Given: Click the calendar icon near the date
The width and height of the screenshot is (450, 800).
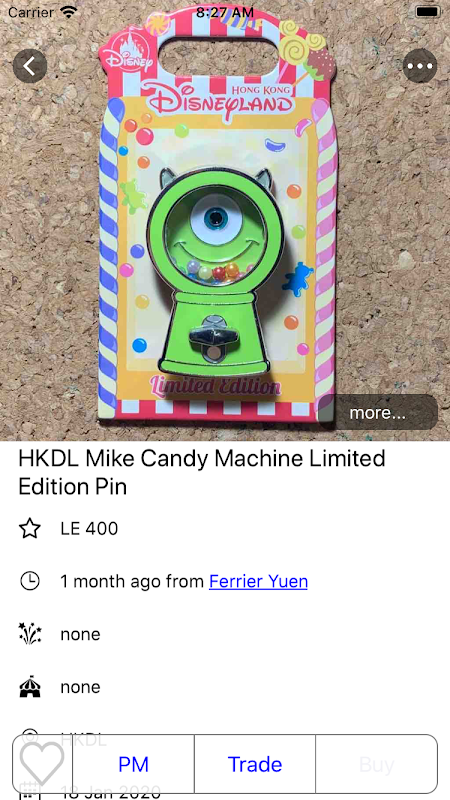Looking at the screenshot, I should pos(30,791).
